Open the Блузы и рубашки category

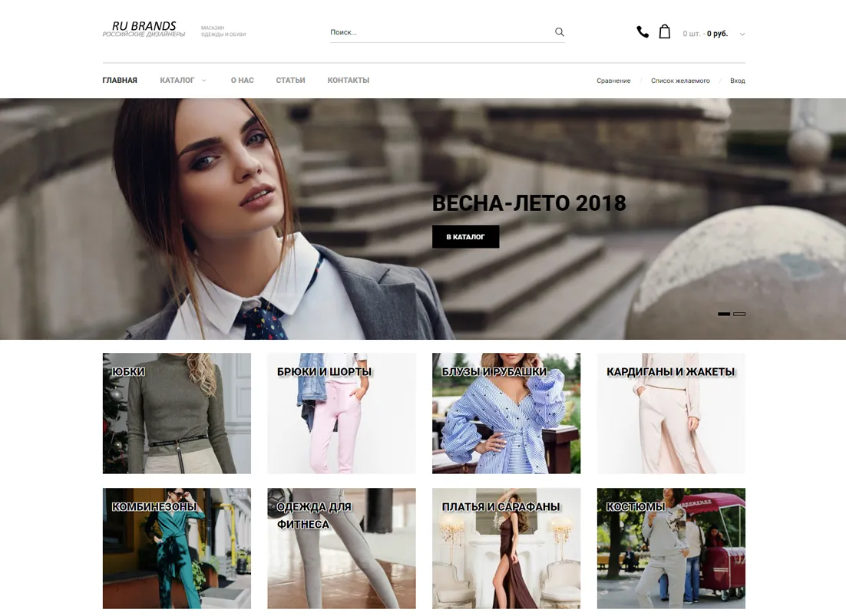coord(506,413)
